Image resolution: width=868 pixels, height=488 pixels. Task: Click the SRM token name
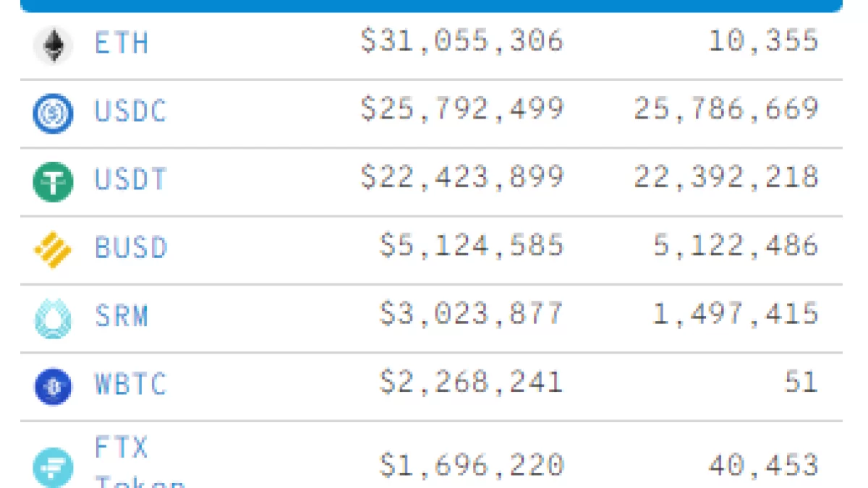pyautogui.click(x=122, y=316)
